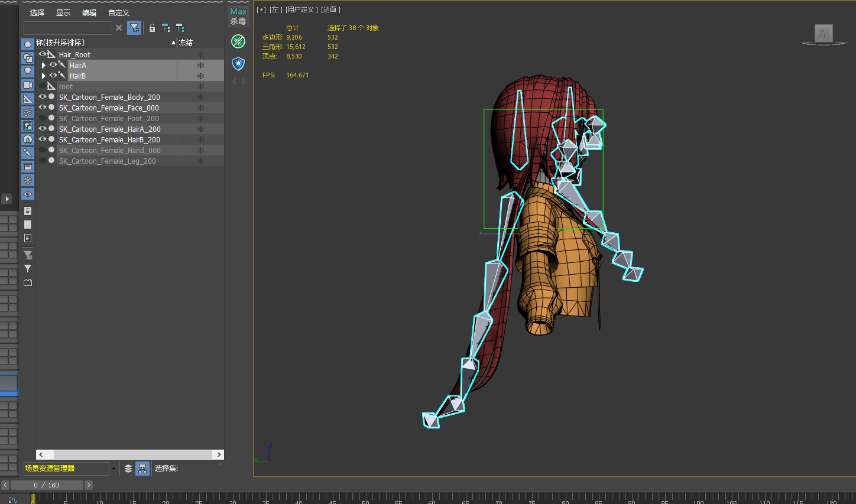Viewport: 856px width, 504px height.
Task: Expand the HairB tree node
Action: pos(43,76)
